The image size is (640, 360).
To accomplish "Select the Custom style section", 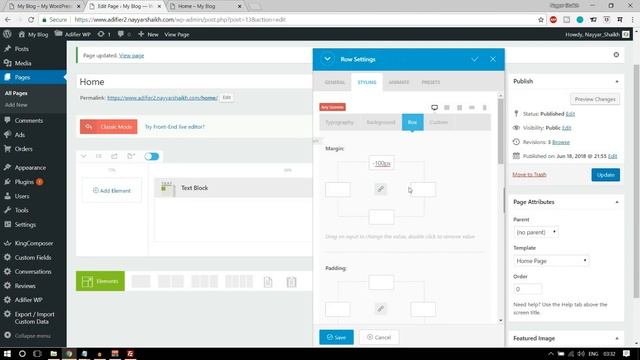I will tap(439, 122).
